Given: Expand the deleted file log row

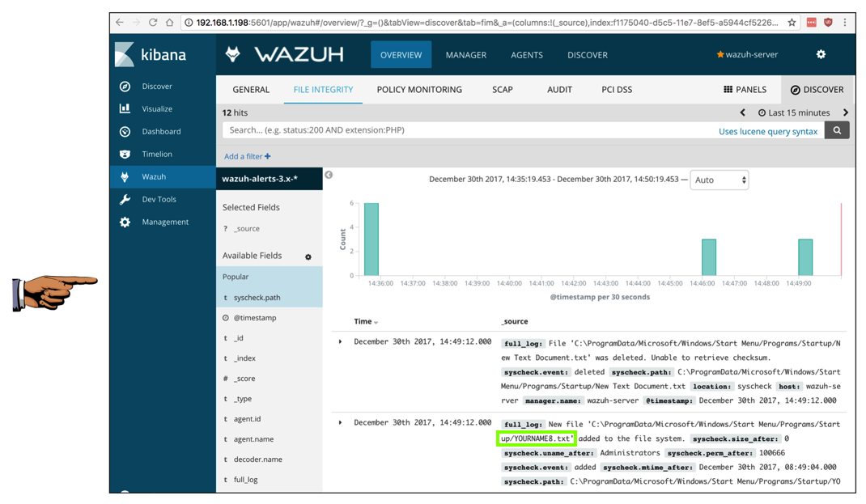Looking at the screenshot, I should (x=340, y=341).
